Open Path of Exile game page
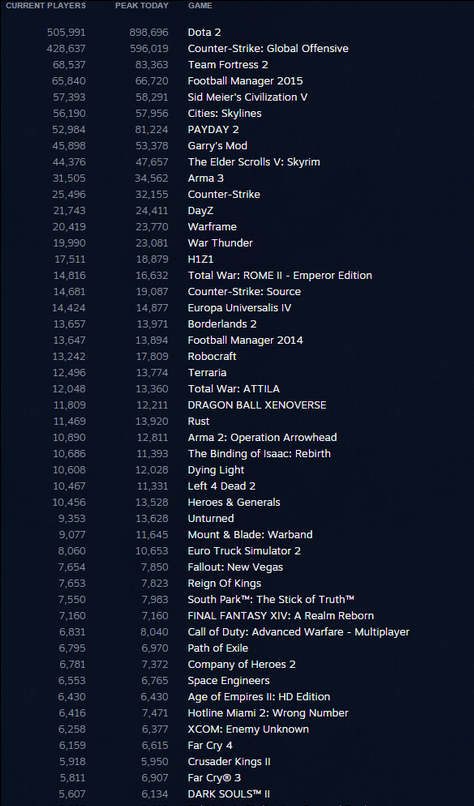 tap(218, 648)
